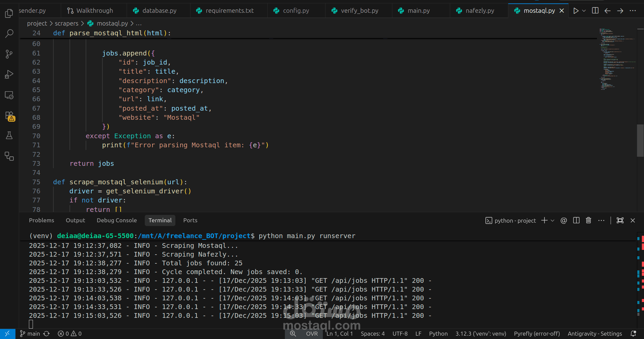The height and width of the screenshot is (339, 644).
Task: Switch to the Debug Console panel tab
Action: 117,220
